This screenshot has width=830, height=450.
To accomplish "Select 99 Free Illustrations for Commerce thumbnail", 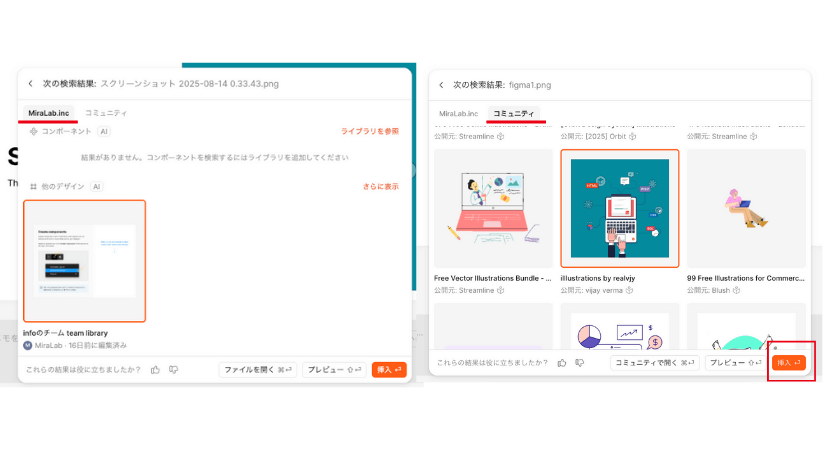I will [x=746, y=209].
